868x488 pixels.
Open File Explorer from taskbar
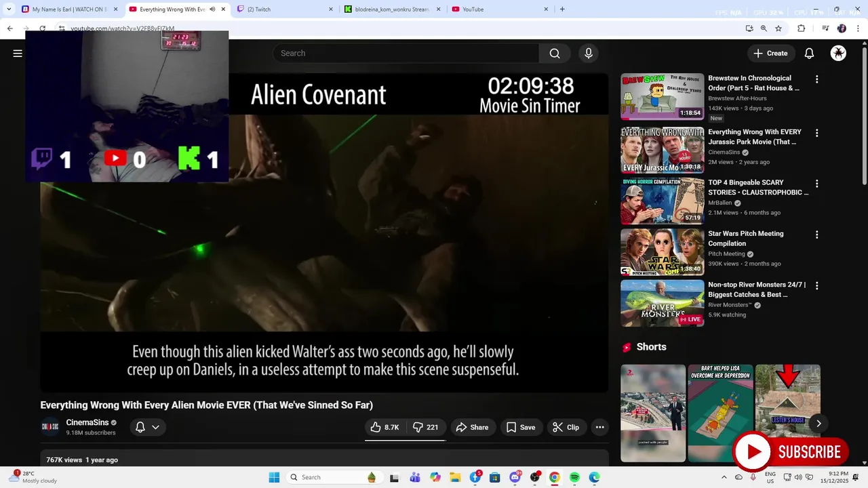click(x=455, y=477)
